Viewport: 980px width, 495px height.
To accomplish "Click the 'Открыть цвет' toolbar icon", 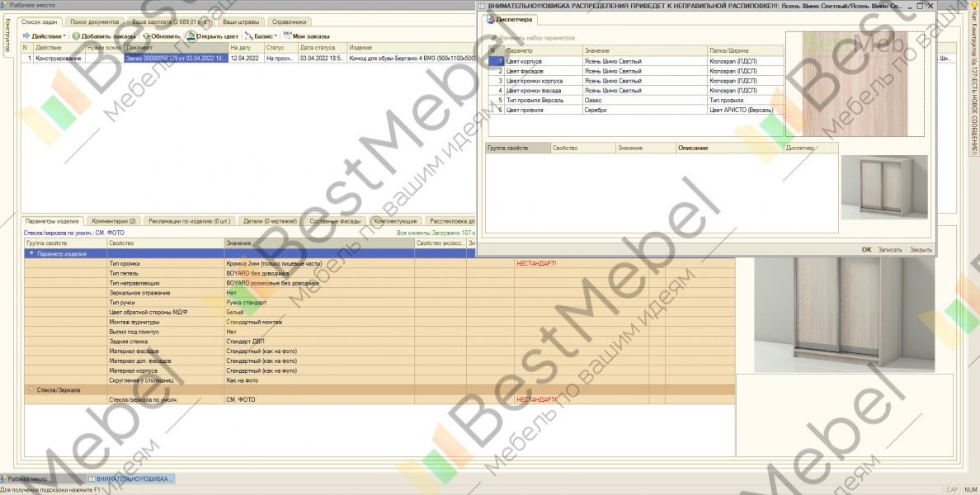I will tap(191, 36).
